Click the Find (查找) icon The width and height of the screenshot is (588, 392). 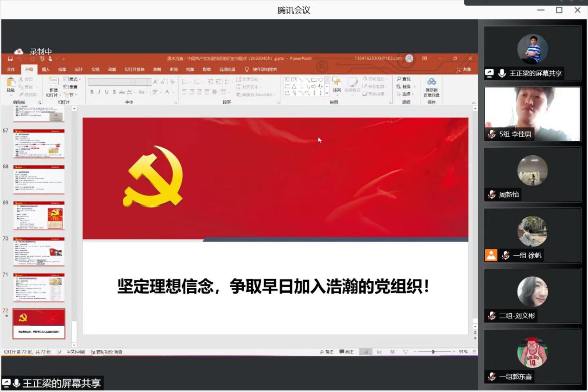point(403,79)
